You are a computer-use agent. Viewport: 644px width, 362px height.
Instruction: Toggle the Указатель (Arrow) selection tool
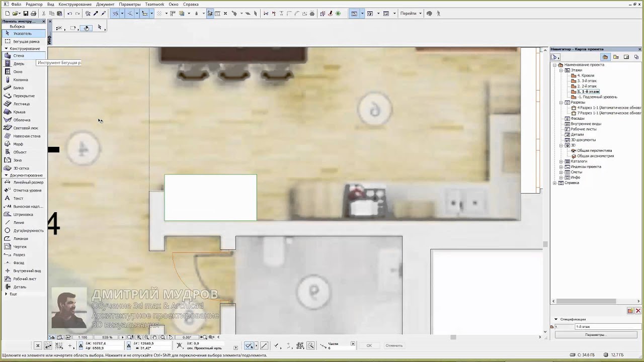point(22,34)
